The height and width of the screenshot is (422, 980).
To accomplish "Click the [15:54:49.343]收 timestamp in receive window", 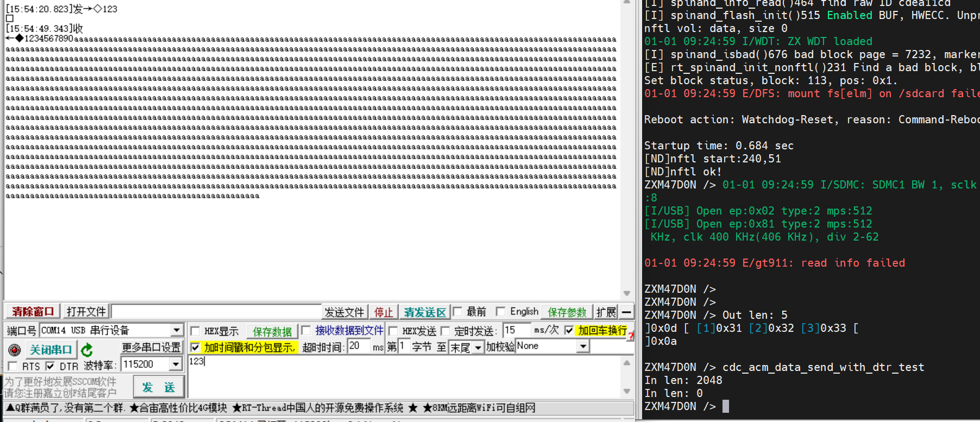I will coord(44,28).
